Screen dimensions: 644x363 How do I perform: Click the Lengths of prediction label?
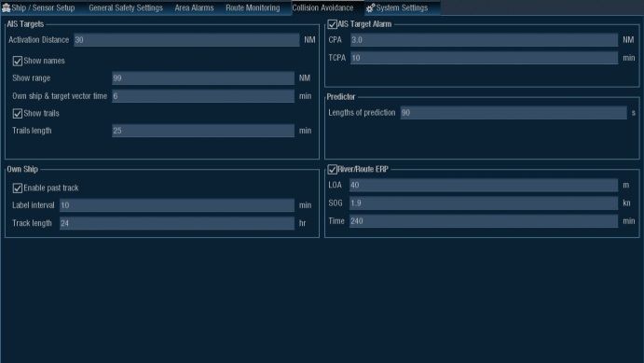pos(362,113)
